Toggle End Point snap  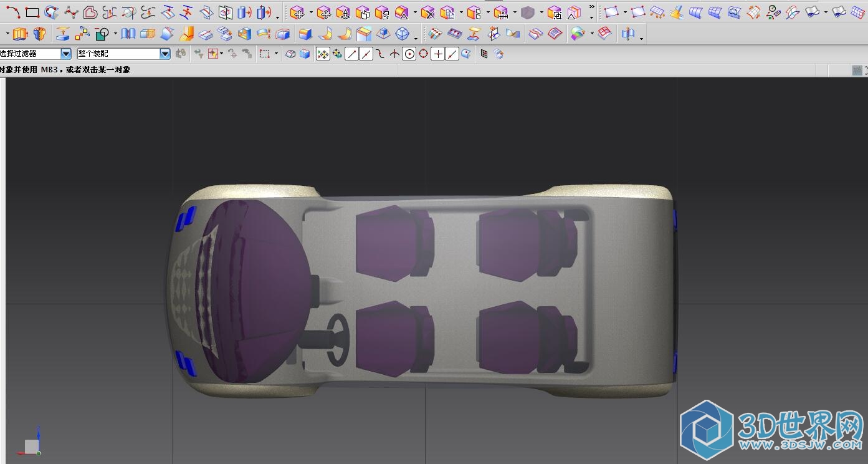(x=352, y=54)
